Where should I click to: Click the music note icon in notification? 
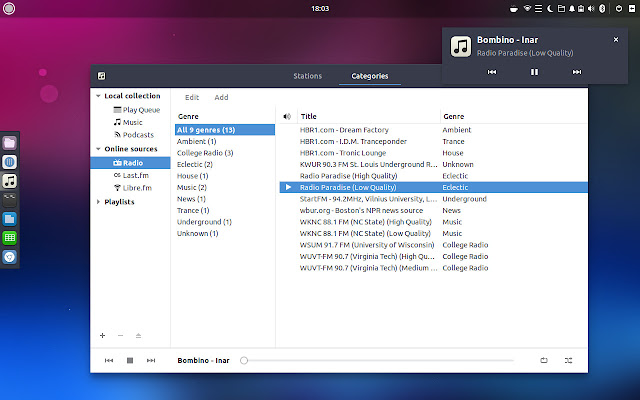(461, 46)
